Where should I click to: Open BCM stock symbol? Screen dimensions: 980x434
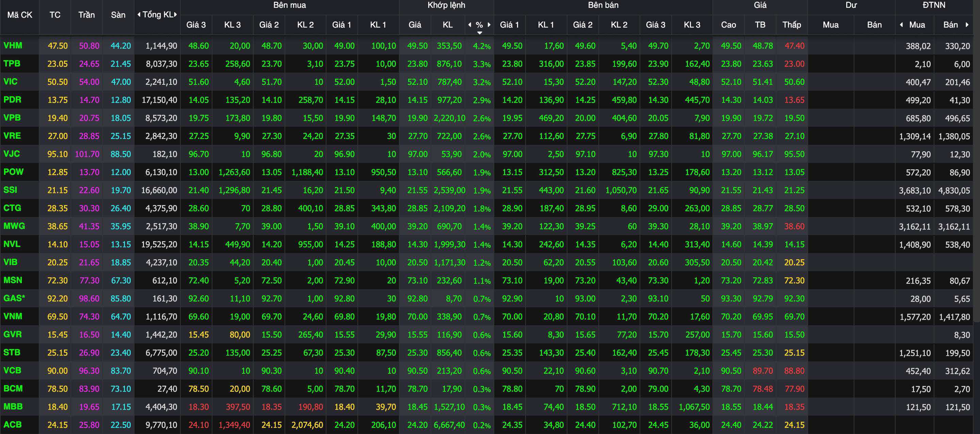tap(13, 388)
